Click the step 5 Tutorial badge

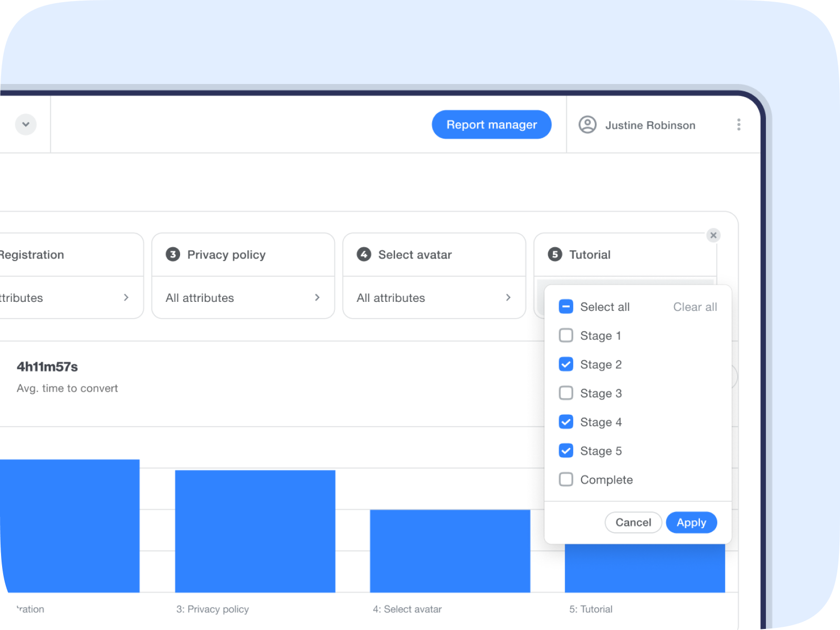(555, 255)
